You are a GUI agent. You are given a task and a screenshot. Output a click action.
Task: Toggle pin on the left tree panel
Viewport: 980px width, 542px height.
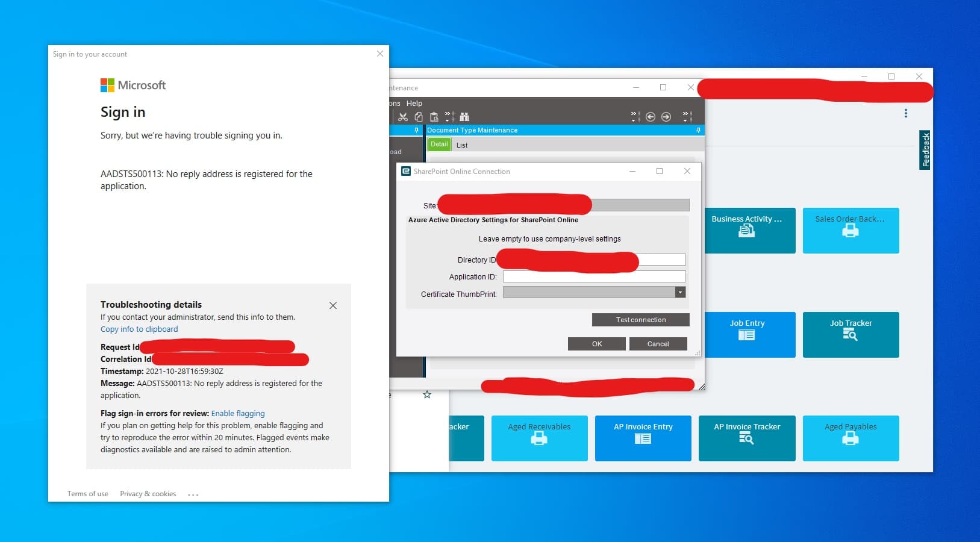point(416,130)
